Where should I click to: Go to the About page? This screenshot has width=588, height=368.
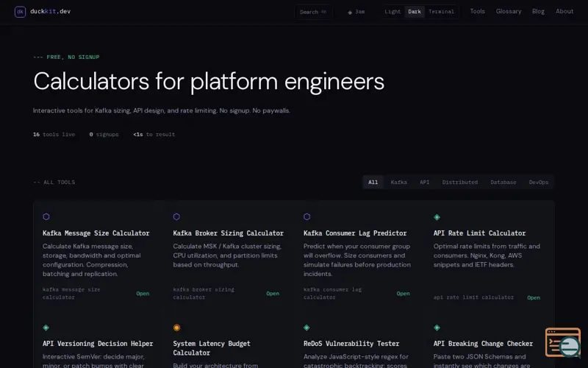pos(564,11)
